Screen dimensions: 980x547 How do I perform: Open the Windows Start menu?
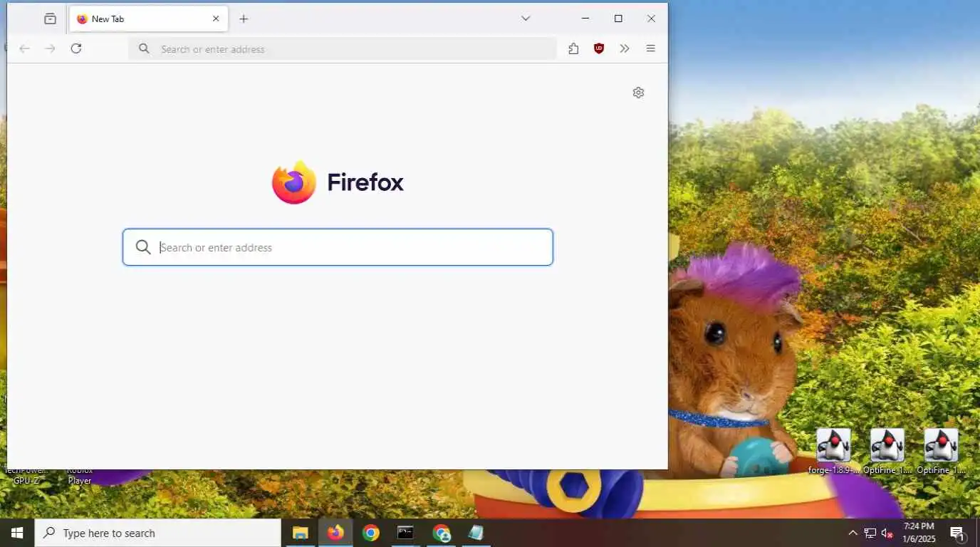pos(17,533)
